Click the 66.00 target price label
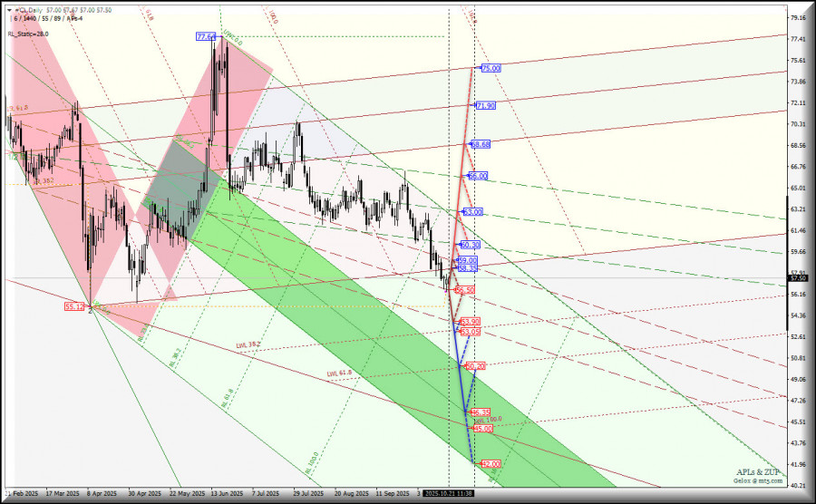 tap(478, 177)
